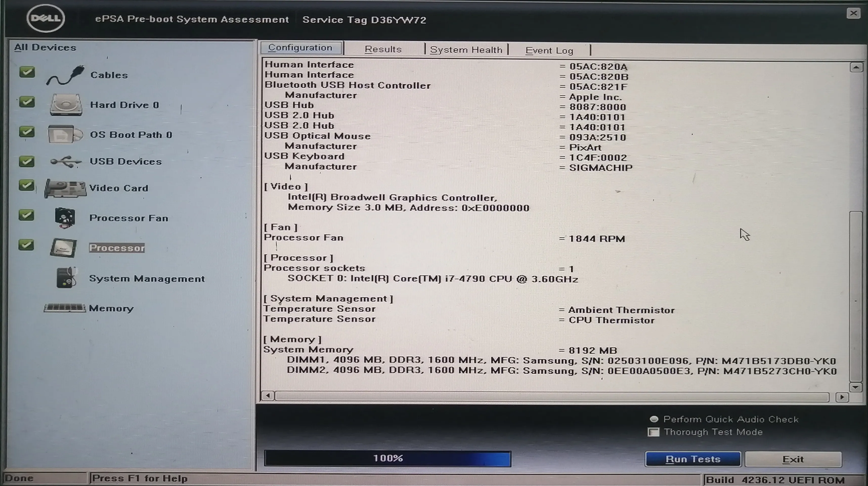Click the DIMM2 memory details line
Screen dimensions: 868x486
pos(562,371)
